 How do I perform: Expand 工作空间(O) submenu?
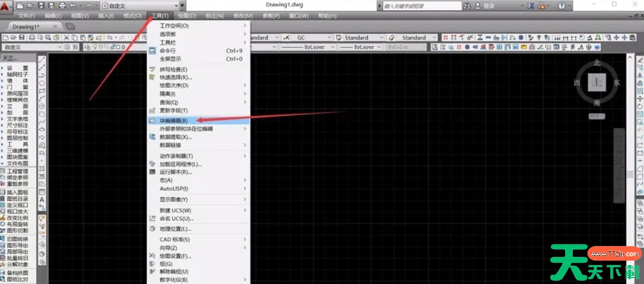(199, 26)
